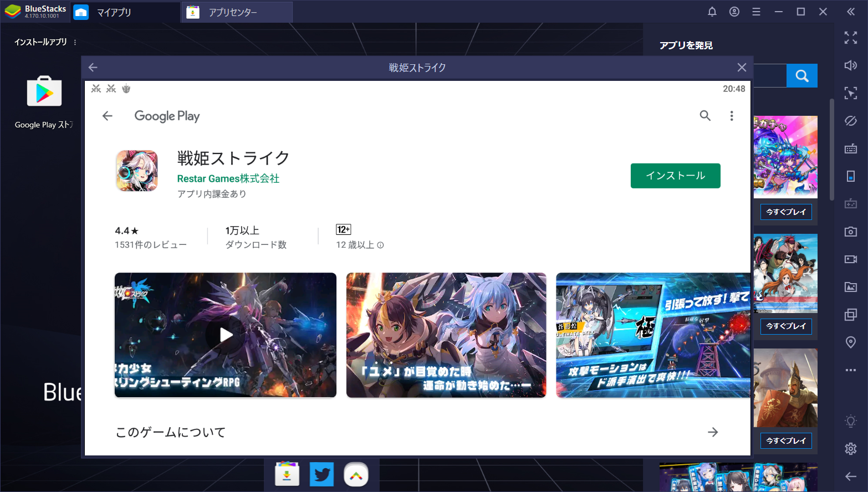Screen dimensions: 868x492
Task: Click the lightbulb tips icon
Action: tap(851, 421)
